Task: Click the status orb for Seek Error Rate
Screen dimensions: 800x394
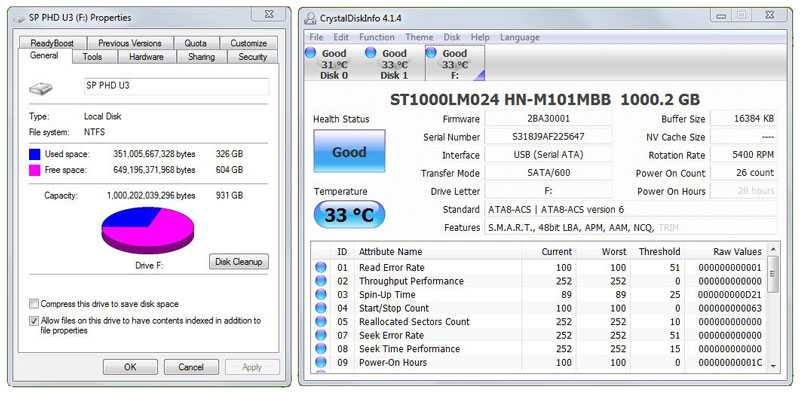Action: [x=321, y=335]
